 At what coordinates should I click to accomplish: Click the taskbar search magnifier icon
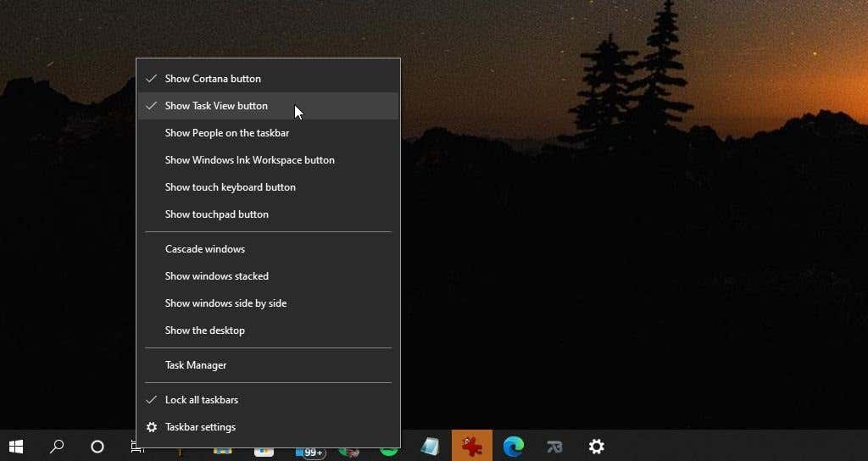[57, 447]
